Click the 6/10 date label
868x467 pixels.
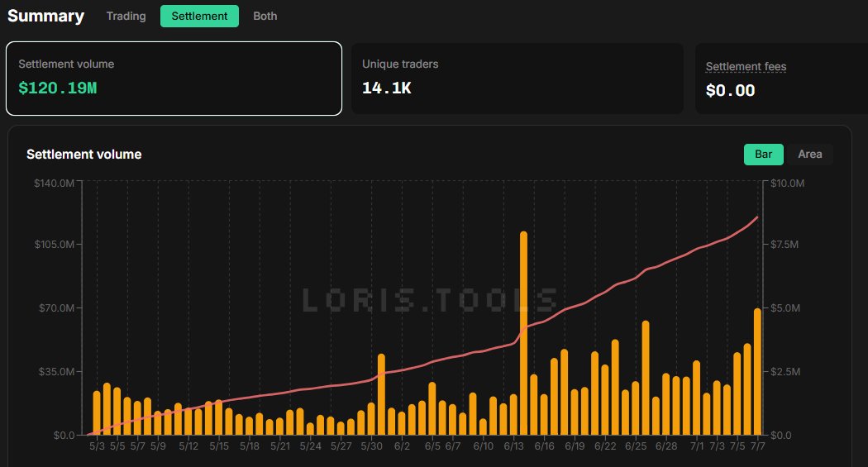coord(484,446)
